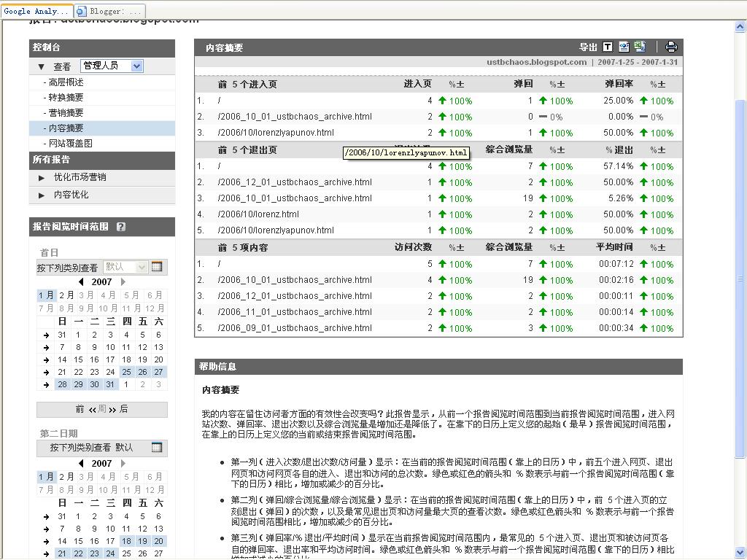Open the 管理人员 view dropdown
The height and width of the screenshot is (560, 747).
tap(112, 66)
